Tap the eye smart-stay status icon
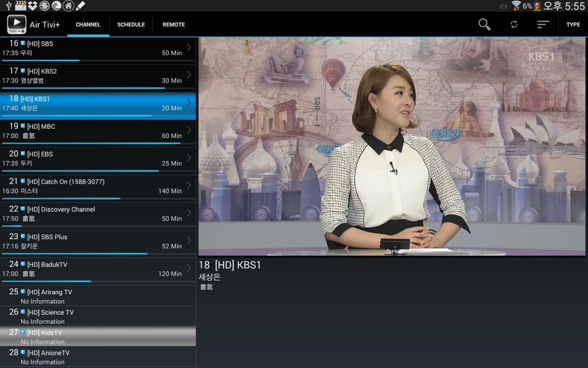This screenshot has width=588, height=368. (x=503, y=6)
